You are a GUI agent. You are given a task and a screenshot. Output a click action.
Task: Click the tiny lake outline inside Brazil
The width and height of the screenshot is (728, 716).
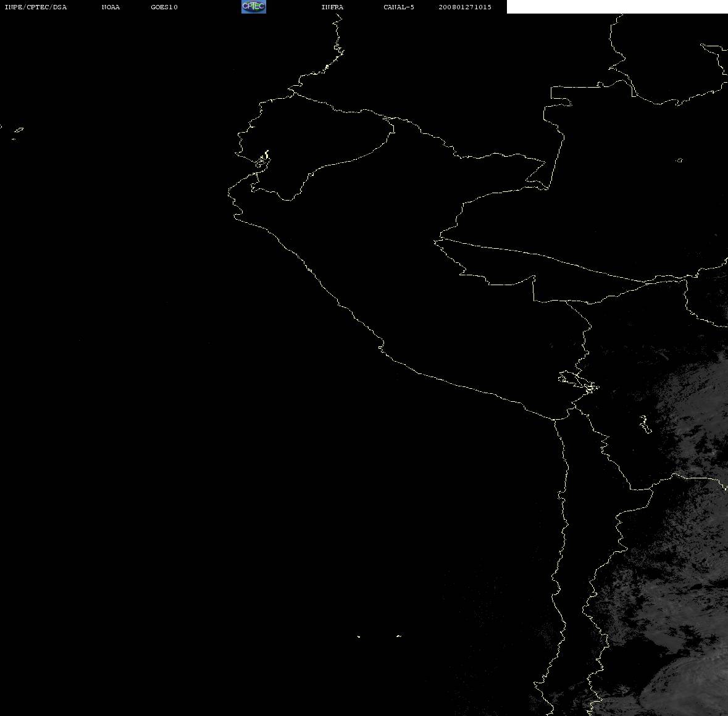click(679, 160)
